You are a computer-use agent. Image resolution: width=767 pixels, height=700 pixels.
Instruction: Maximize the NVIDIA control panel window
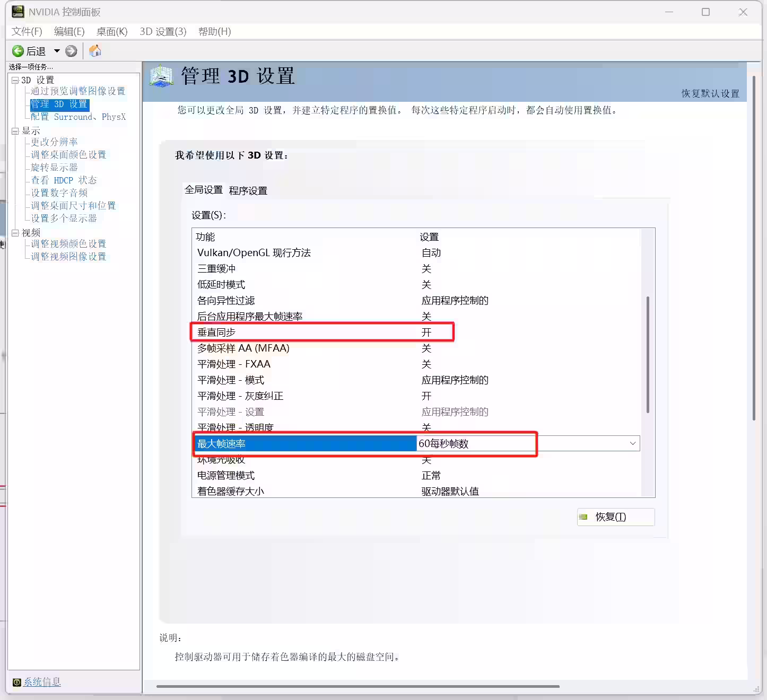pyautogui.click(x=705, y=12)
